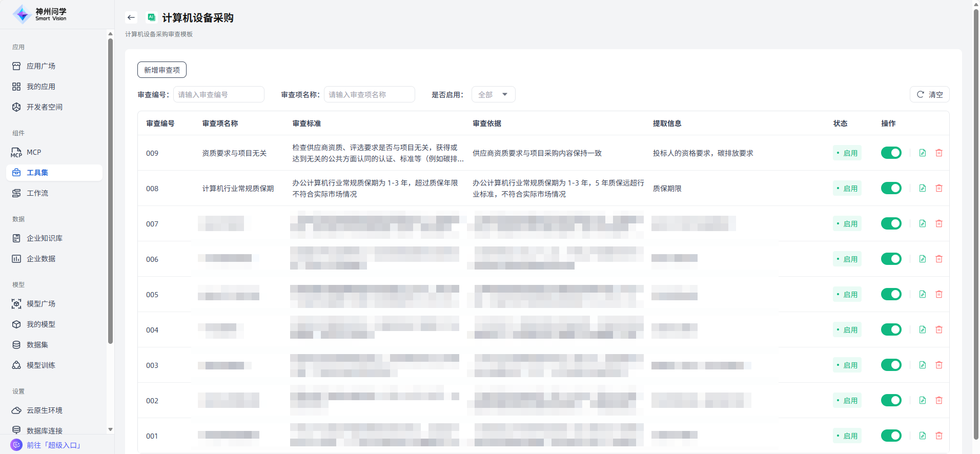Click the 新增审查项 button

161,70
